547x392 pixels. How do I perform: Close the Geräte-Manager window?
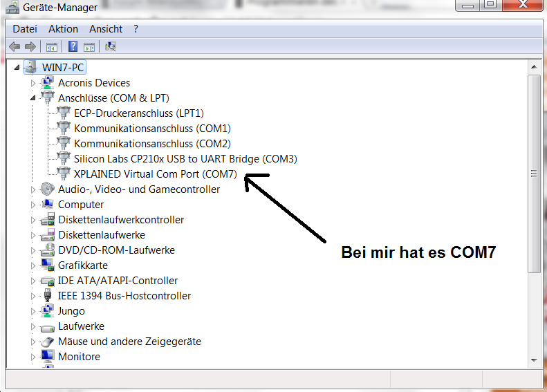pos(523,5)
